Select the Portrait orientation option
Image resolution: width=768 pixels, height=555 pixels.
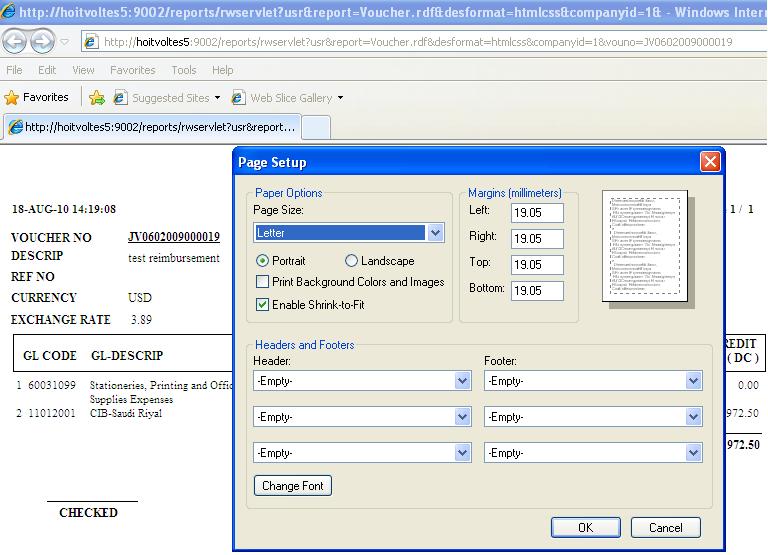pos(262,261)
